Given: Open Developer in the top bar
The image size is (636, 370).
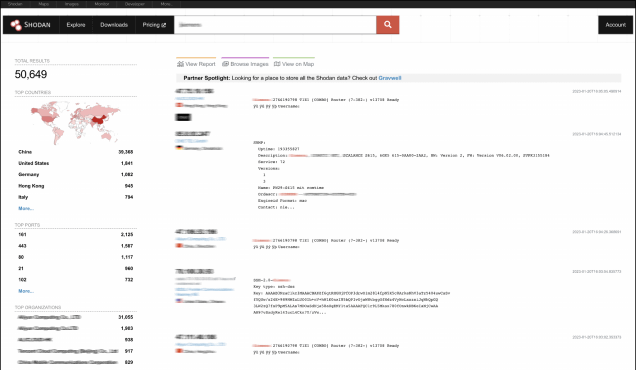Looking at the screenshot, I should pos(135,4).
